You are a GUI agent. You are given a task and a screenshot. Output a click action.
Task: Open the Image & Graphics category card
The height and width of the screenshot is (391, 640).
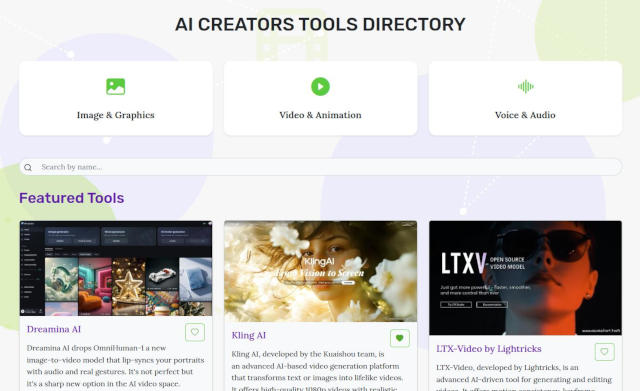[116, 98]
